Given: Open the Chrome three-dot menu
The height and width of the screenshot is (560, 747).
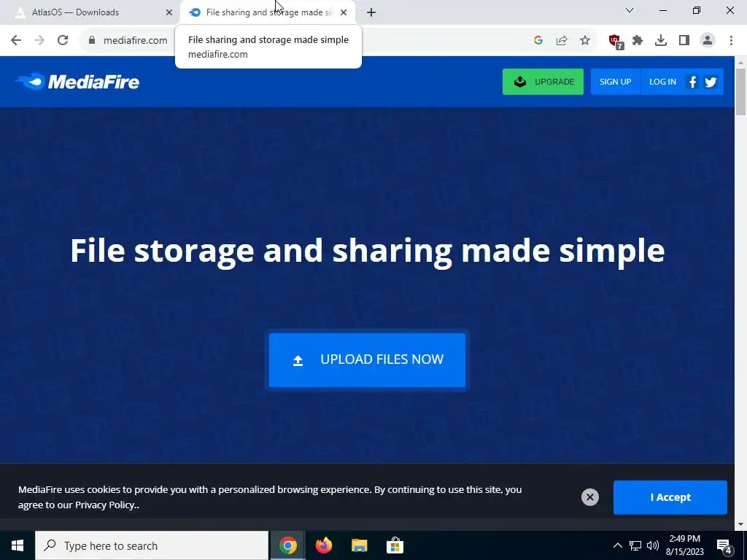Looking at the screenshot, I should 731,41.
